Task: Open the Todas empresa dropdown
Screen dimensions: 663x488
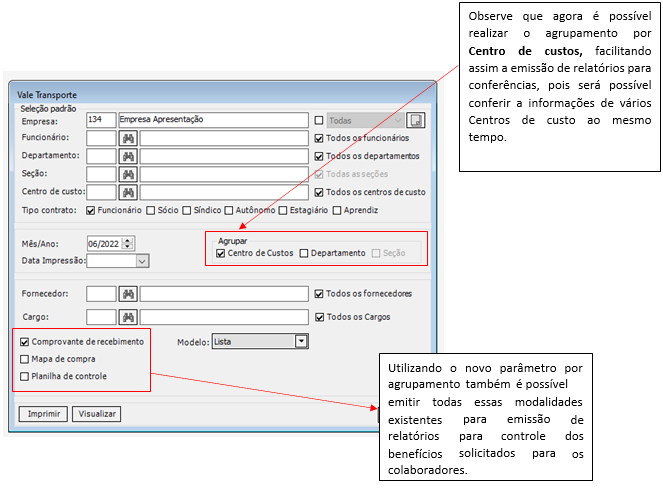Action: (365, 121)
